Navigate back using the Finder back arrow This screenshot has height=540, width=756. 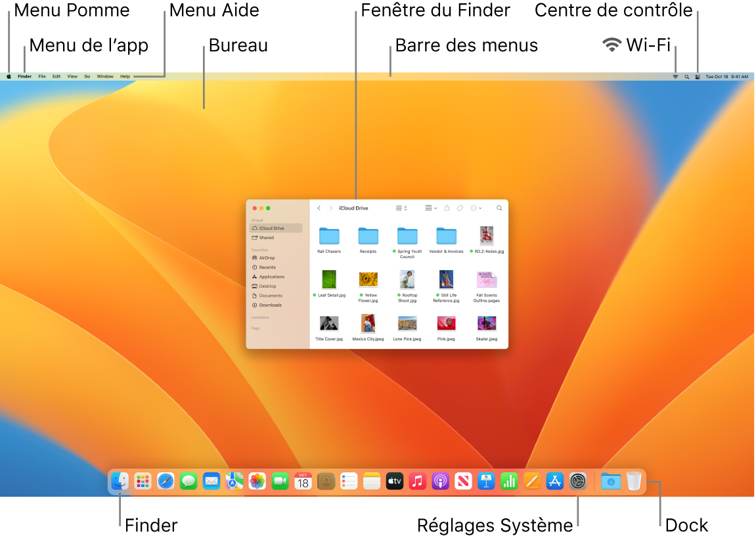coord(319,208)
